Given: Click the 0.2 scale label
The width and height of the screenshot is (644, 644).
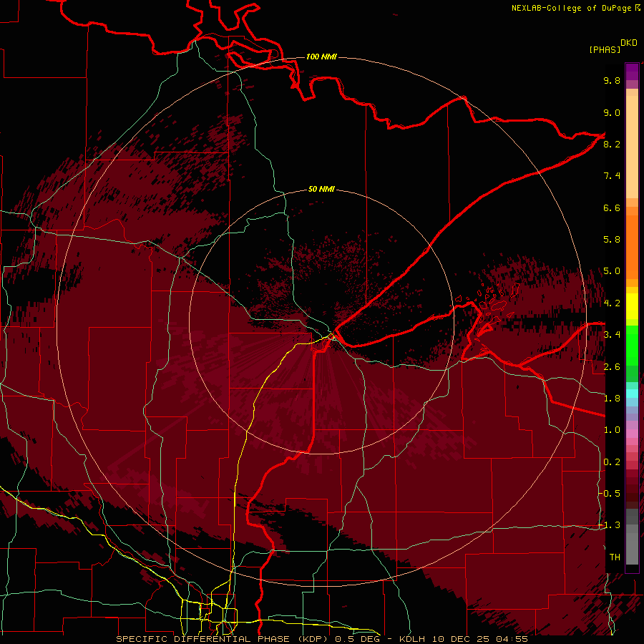Looking at the screenshot, I should (x=612, y=462).
